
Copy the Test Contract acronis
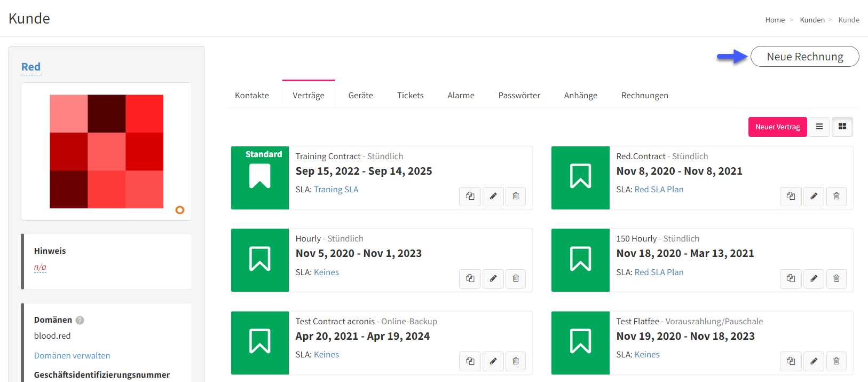point(470,361)
